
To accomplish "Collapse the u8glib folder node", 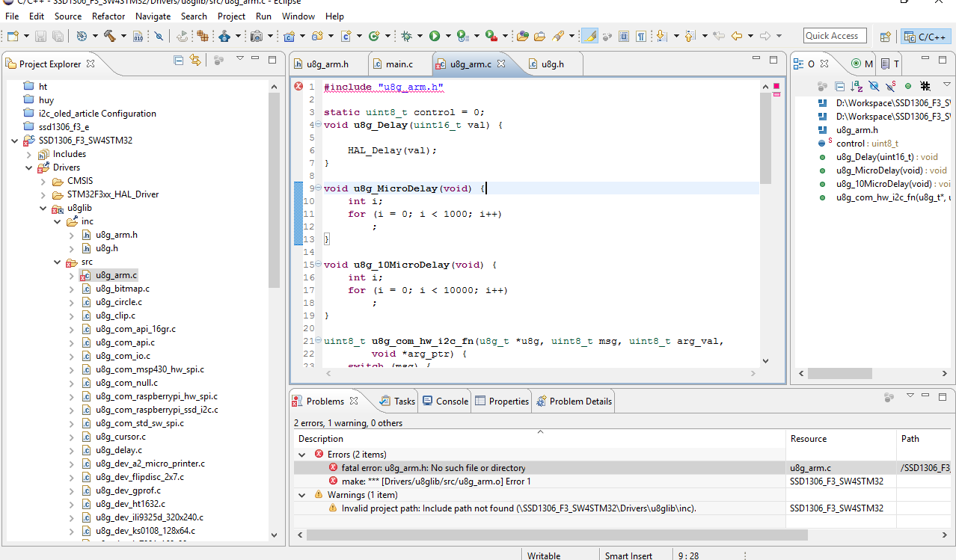I will point(43,208).
